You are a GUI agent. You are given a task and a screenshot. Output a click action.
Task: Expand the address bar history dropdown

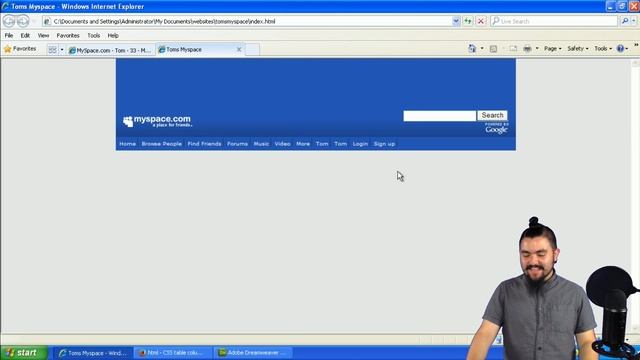coord(456,21)
